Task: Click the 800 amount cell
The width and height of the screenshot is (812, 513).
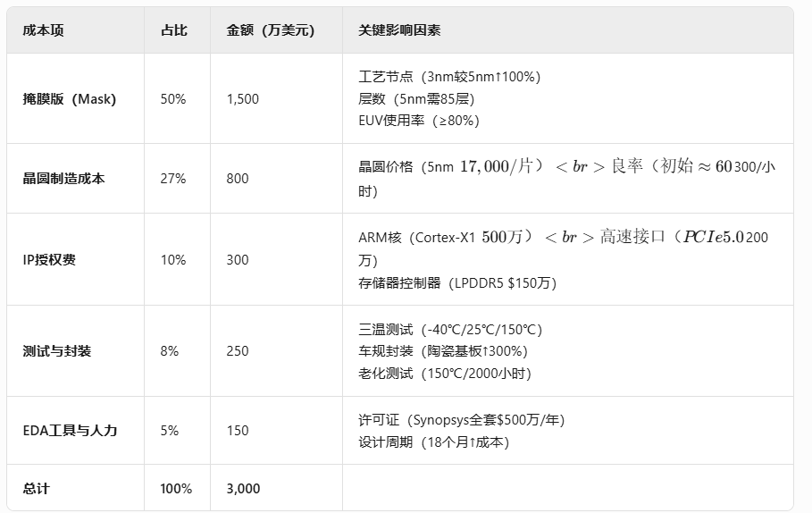Action: tap(238, 179)
